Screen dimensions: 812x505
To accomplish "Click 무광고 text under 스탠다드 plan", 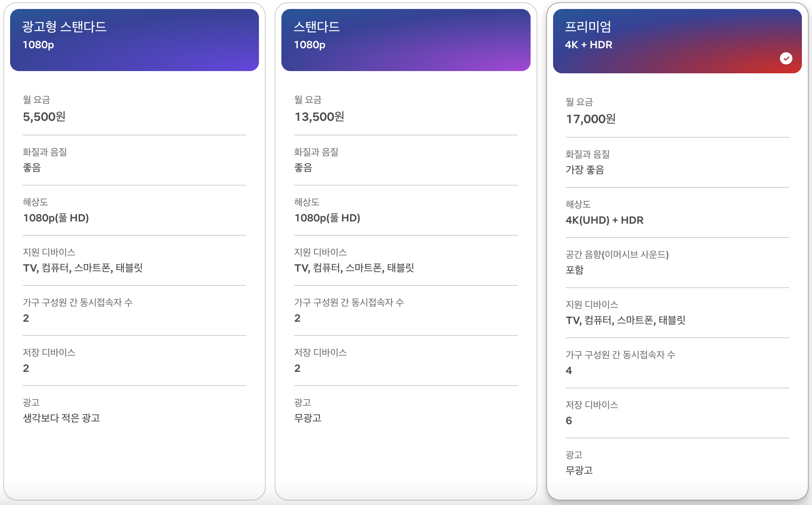I will coord(308,418).
